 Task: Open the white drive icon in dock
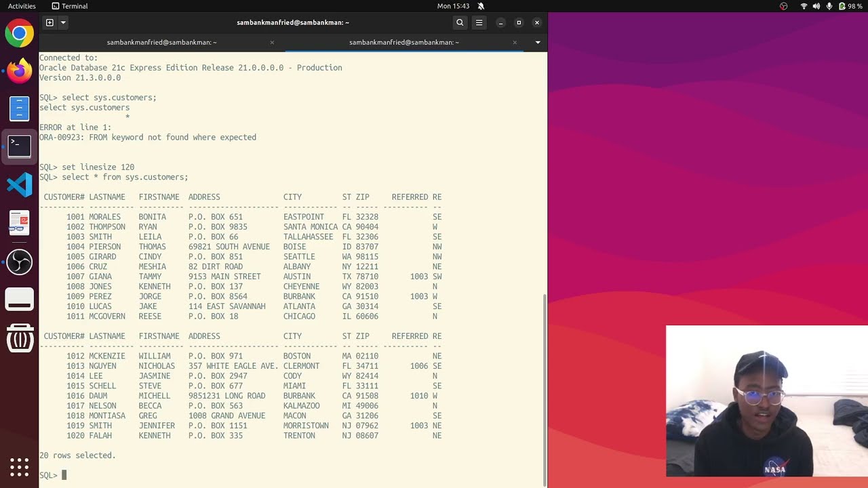point(19,299)
